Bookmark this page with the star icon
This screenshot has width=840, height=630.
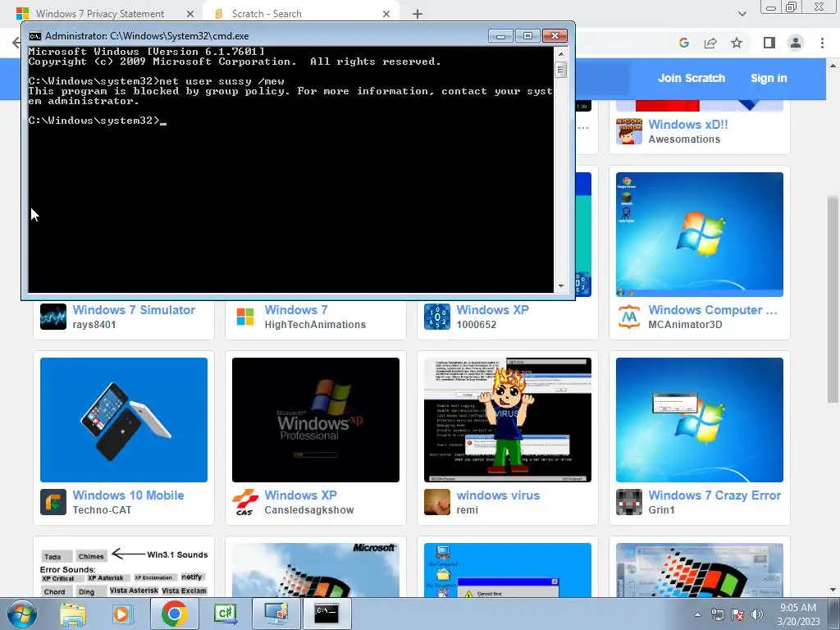pyautogui.click(x=737, y=43)
